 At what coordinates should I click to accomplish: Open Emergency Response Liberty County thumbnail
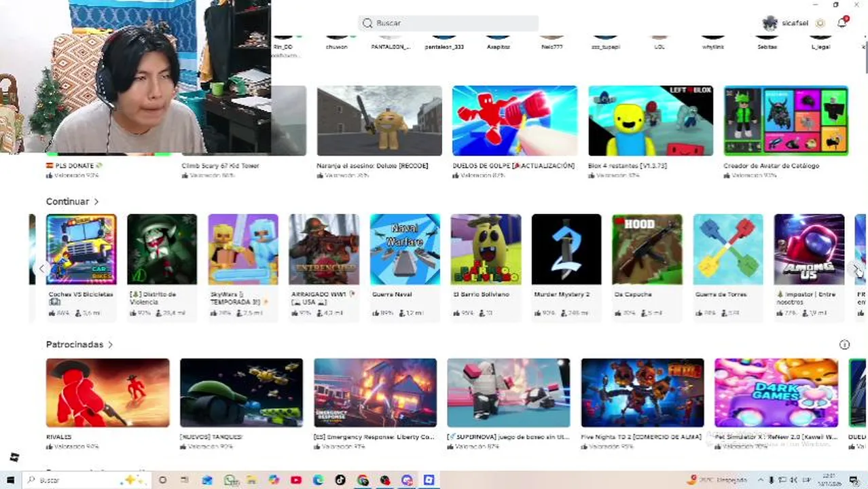click(375, 393)
